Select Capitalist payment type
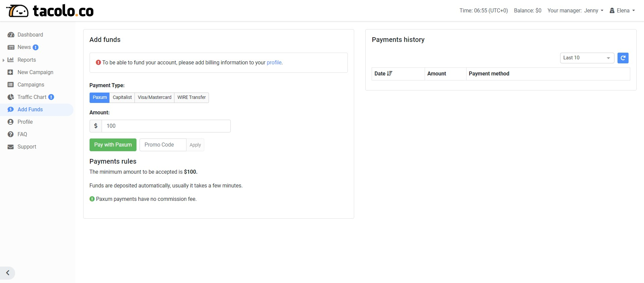 point(122,98)
